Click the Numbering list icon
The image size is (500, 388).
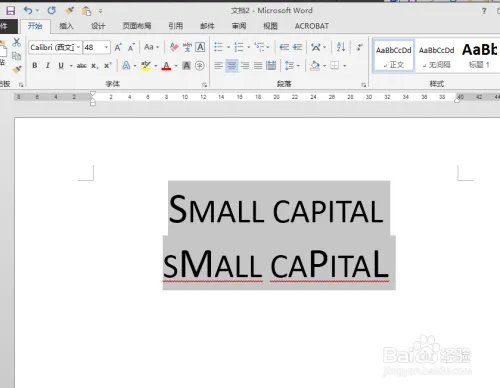click(x=239, y=47)
